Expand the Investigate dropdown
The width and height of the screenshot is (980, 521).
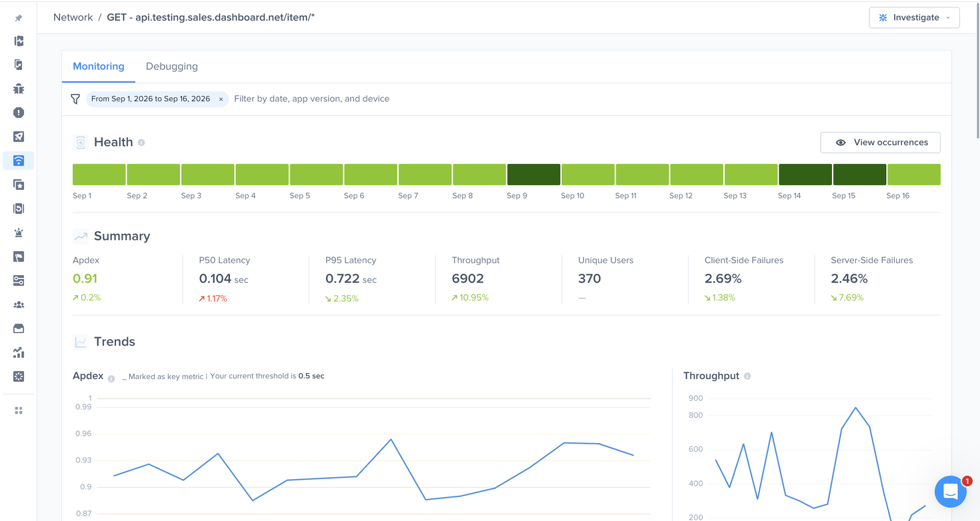[914, 17]
